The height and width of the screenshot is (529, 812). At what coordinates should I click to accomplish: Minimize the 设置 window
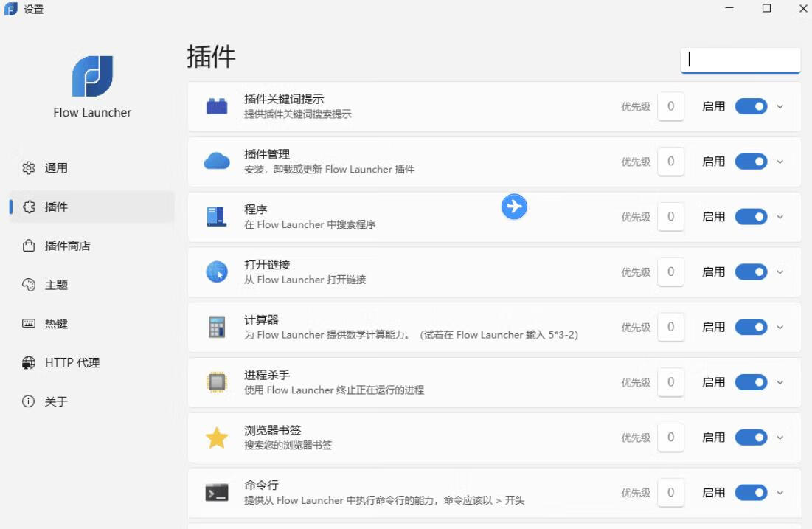tap(729, 8)
